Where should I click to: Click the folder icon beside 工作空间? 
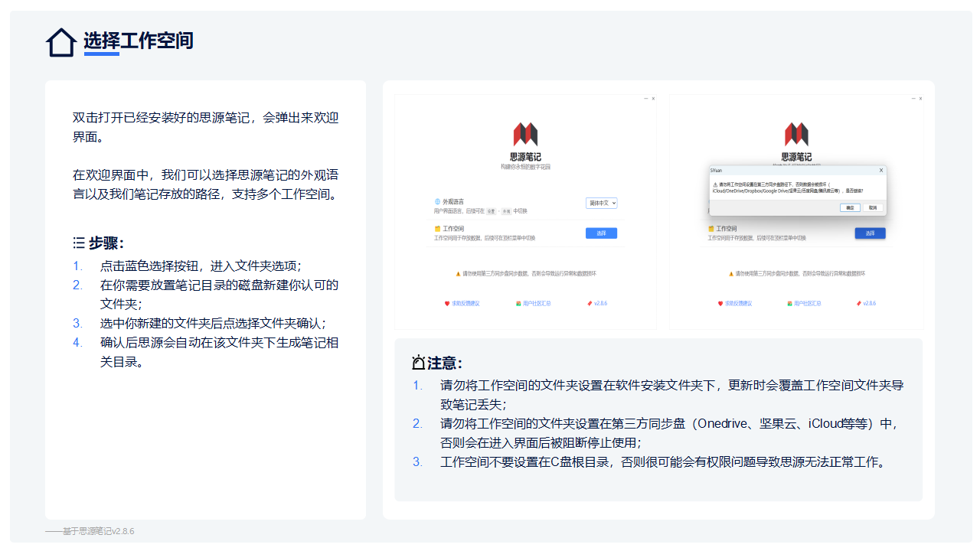pos(436,229)
